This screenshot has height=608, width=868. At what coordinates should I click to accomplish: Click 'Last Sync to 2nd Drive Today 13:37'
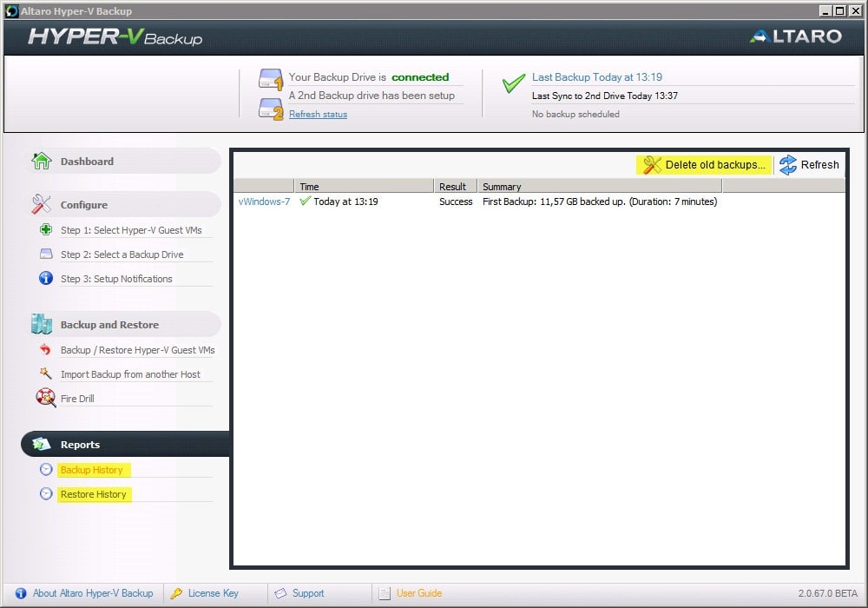[x=604, y=96]
